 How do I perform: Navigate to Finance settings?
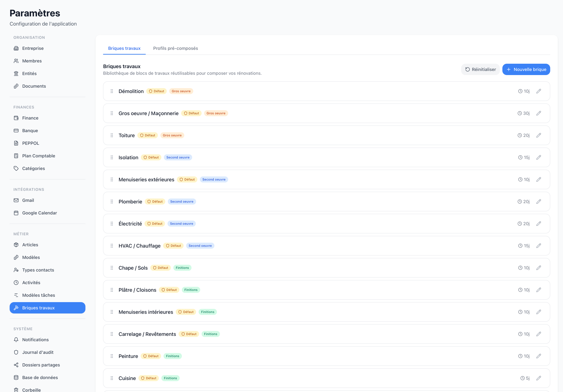point(47,118)
